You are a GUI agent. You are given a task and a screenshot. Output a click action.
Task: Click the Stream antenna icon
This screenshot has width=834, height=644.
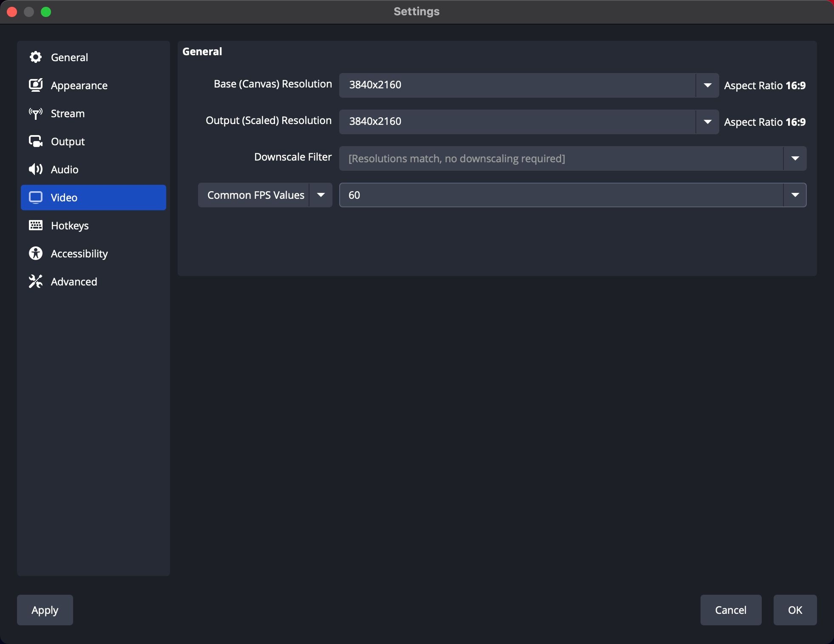[36, 113]
